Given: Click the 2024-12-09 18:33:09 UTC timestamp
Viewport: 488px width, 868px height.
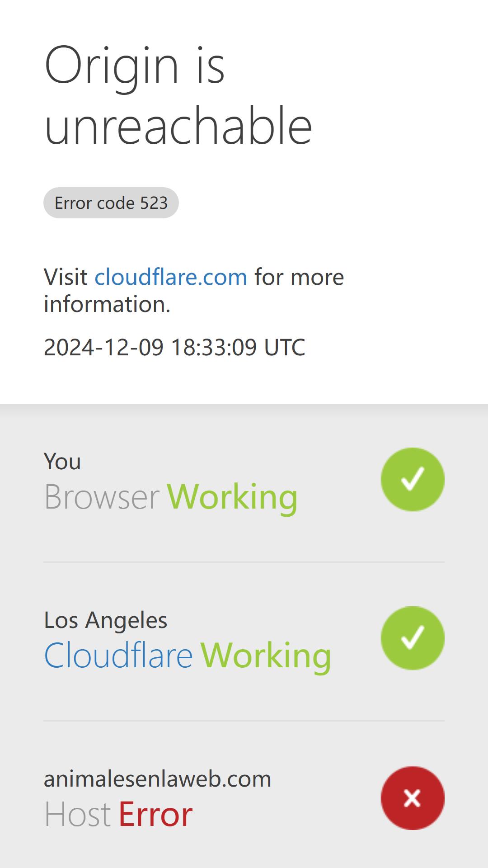Looking at the screenshot, I should (174, 347).
